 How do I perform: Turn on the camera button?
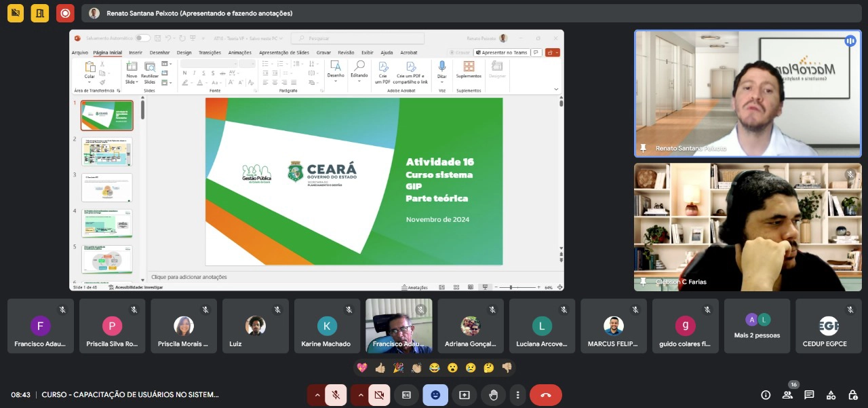point(379,394)
